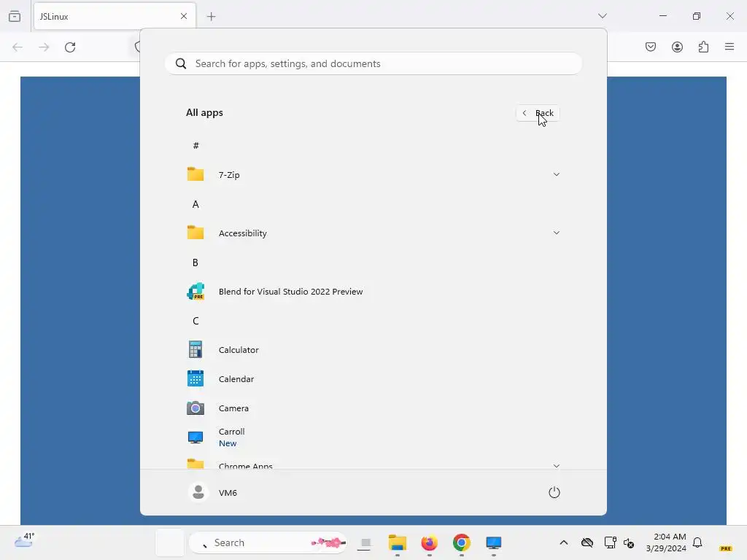Focus the Start menu search field
Viewport: 747px width, 560px height.
[373, 64]
